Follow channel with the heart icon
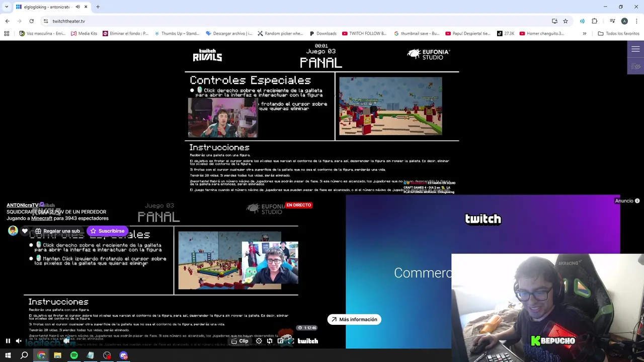This screenshot has height=362, width=644. point(25,231)
